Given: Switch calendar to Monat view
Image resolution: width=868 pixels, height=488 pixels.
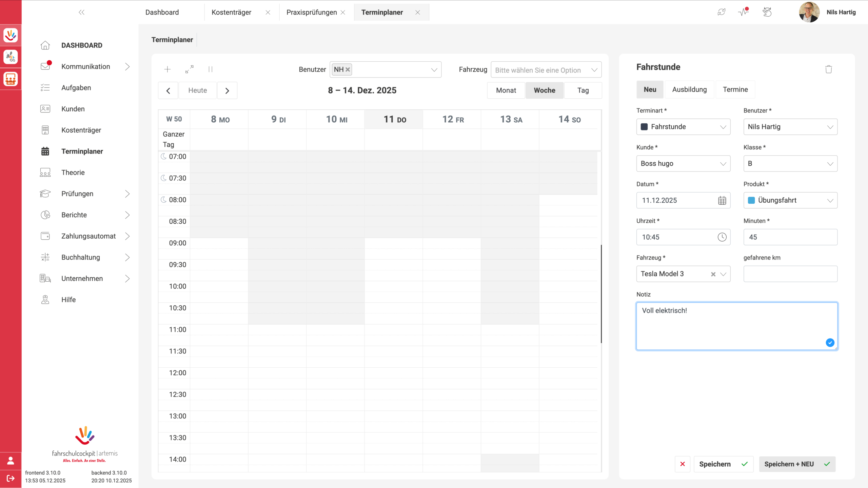Looking at the screenshot, I should 506,90.
